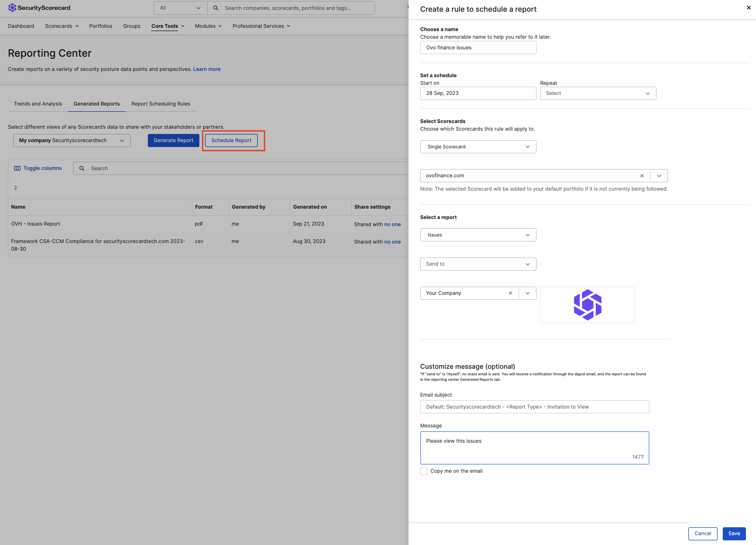Image resolution: width=756 pixels, height=545 pixels.
Task: Click the Toggle columns icon
Action: point(17,168)
